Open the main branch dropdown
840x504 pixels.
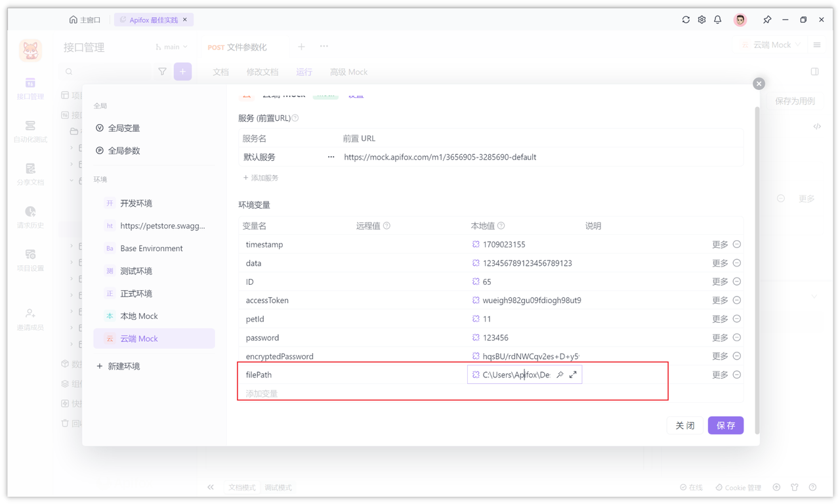172,47
